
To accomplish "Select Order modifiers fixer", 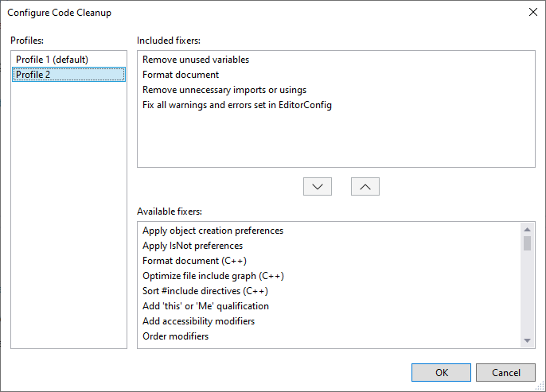I will point(175,336).
